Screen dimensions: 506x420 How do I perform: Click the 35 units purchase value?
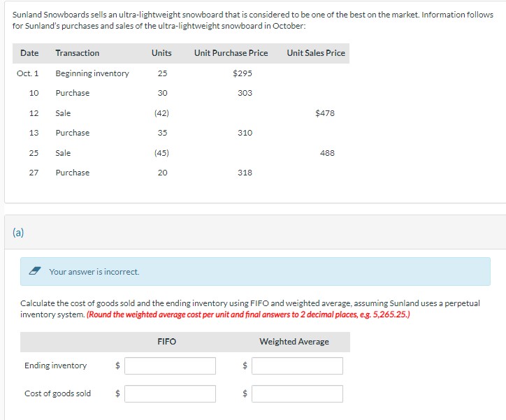click(162, 133)
